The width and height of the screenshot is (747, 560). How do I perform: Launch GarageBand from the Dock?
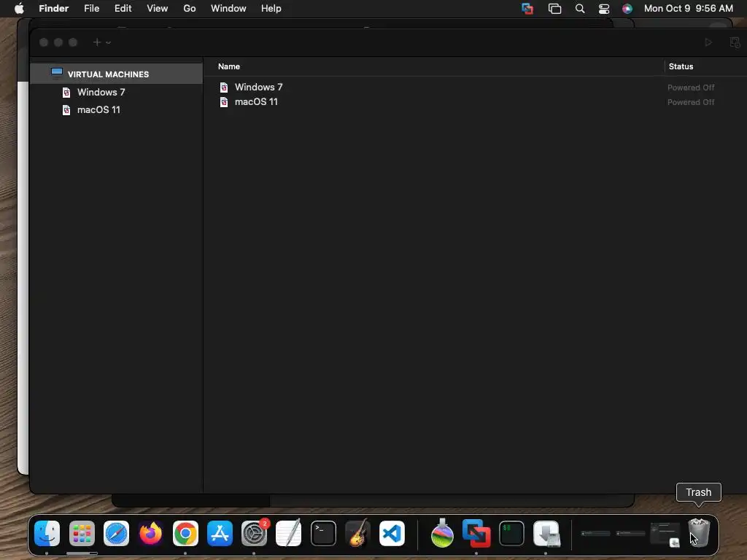(357, 533)
